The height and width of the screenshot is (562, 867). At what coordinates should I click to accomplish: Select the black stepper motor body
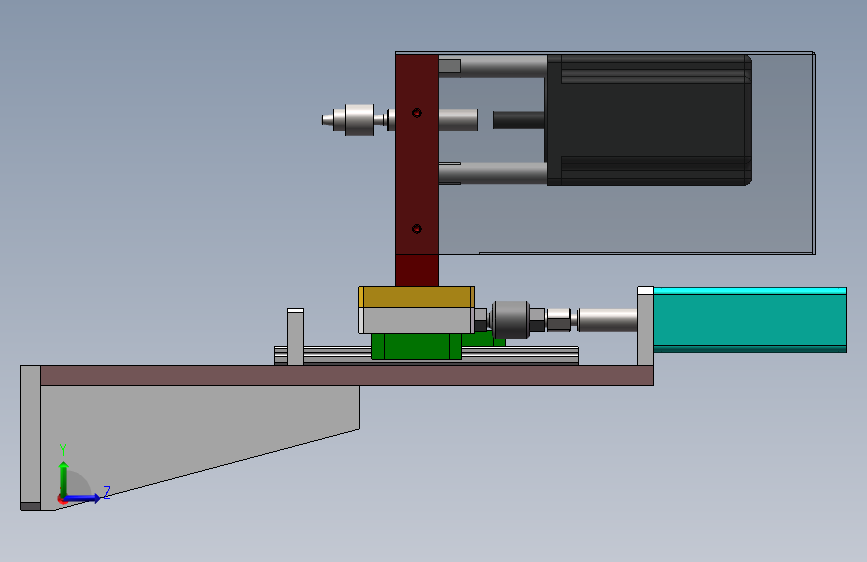tap(649, 119)
